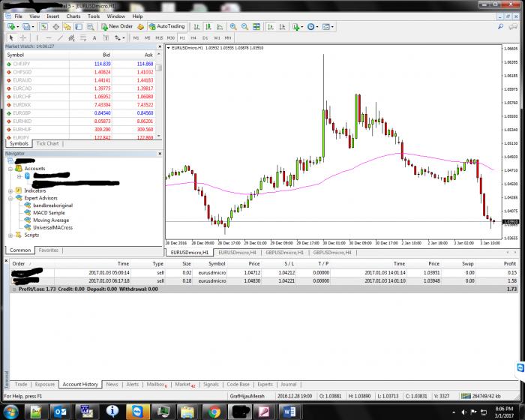
Task: Switch to the GBPUSDmicro,H1 chart tab
Action: (x=284, y=252)
